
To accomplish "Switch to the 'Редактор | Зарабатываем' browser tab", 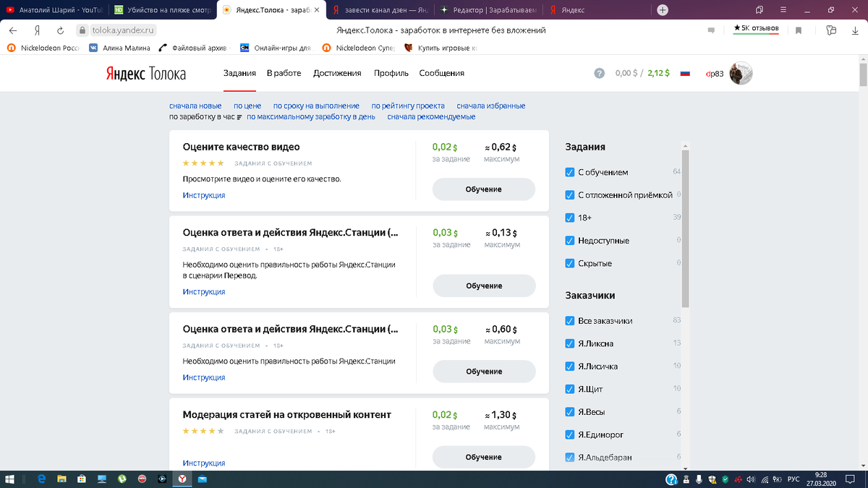I will 488,10.
